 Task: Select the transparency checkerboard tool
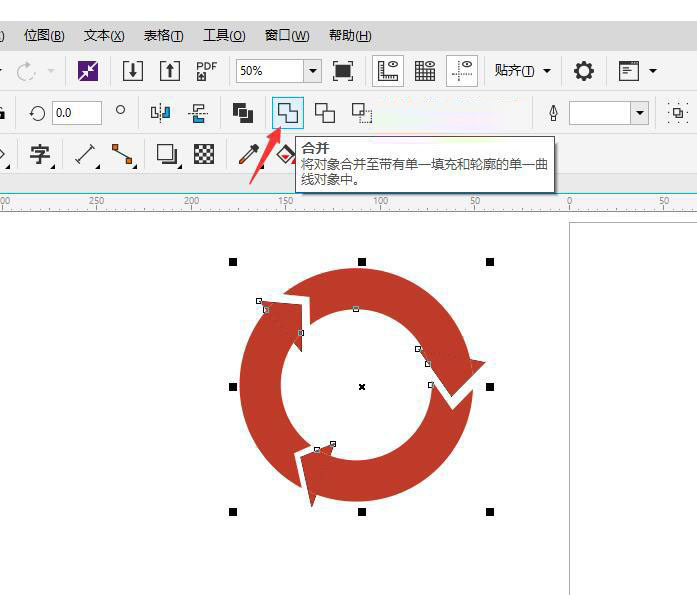pos(204,155)
